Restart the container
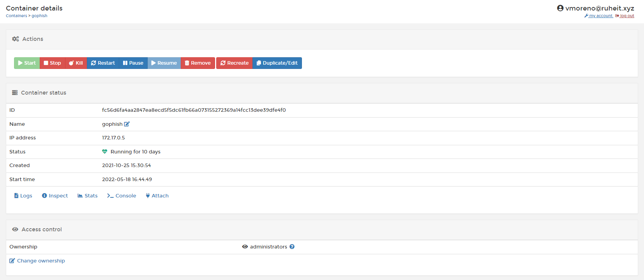The width and height of the screenshot is (644, 280). click(103, 63)
